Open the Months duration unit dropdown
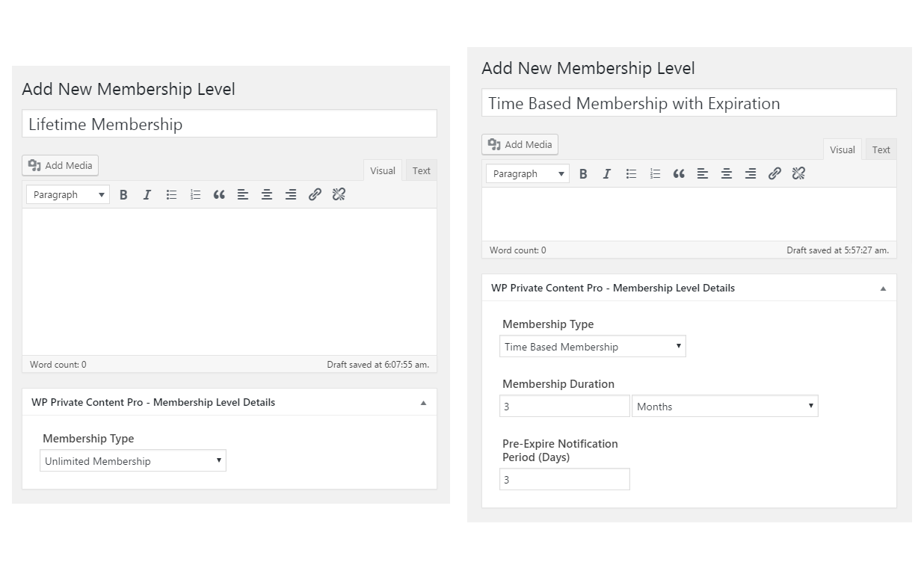 (725, 407)
